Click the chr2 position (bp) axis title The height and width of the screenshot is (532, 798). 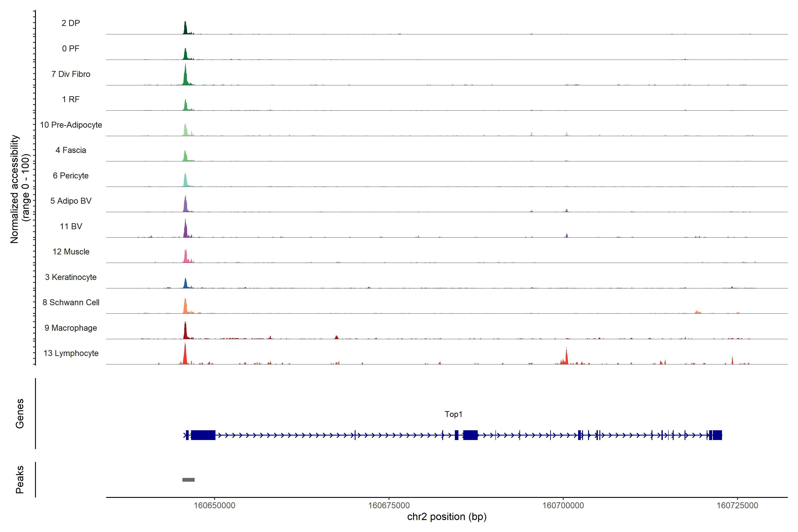(447, 517)
